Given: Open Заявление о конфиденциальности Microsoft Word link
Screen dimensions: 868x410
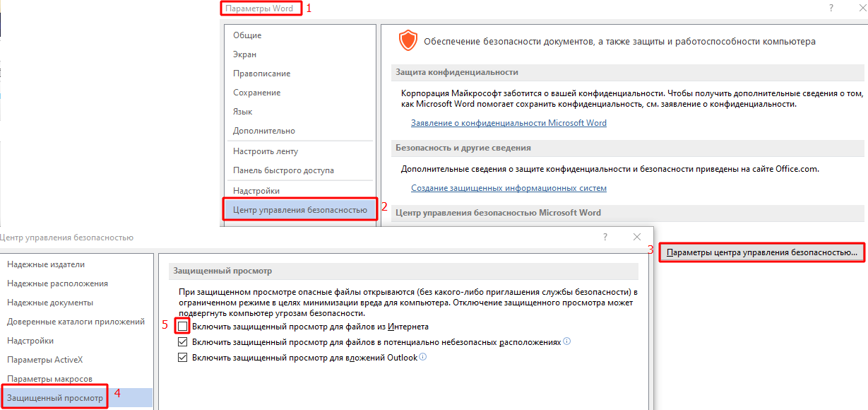Looking at the screenshot, I should pos(509,123).
